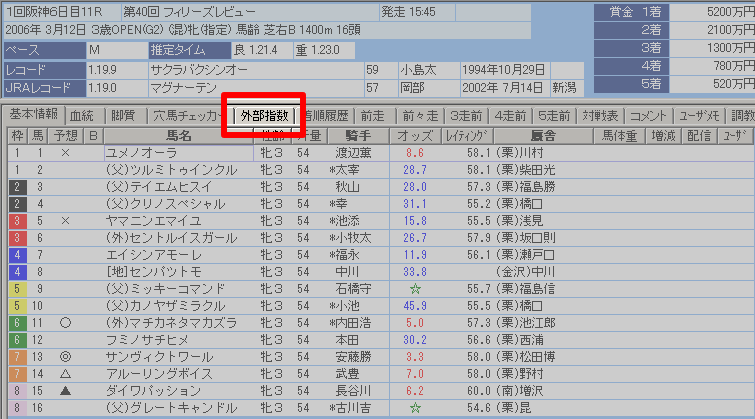Open the コメント tab
This screenshot has width=755, height=419.
click(650, 115)
